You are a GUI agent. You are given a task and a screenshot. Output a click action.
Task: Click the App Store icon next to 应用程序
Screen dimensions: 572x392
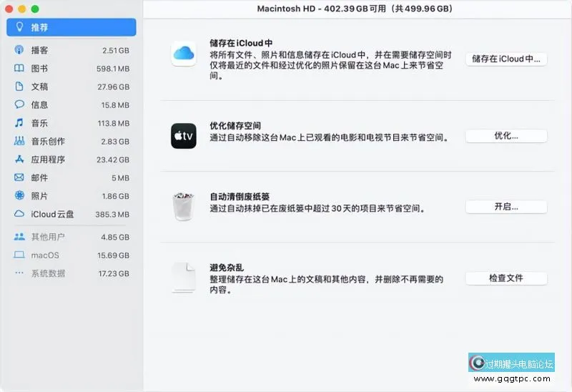coord(19,159)
